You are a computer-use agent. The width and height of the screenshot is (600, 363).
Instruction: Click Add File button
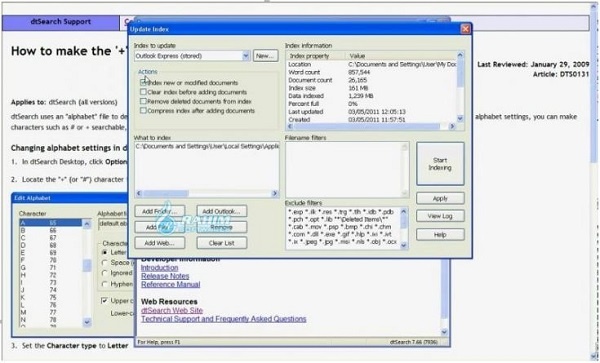point(160,227)
